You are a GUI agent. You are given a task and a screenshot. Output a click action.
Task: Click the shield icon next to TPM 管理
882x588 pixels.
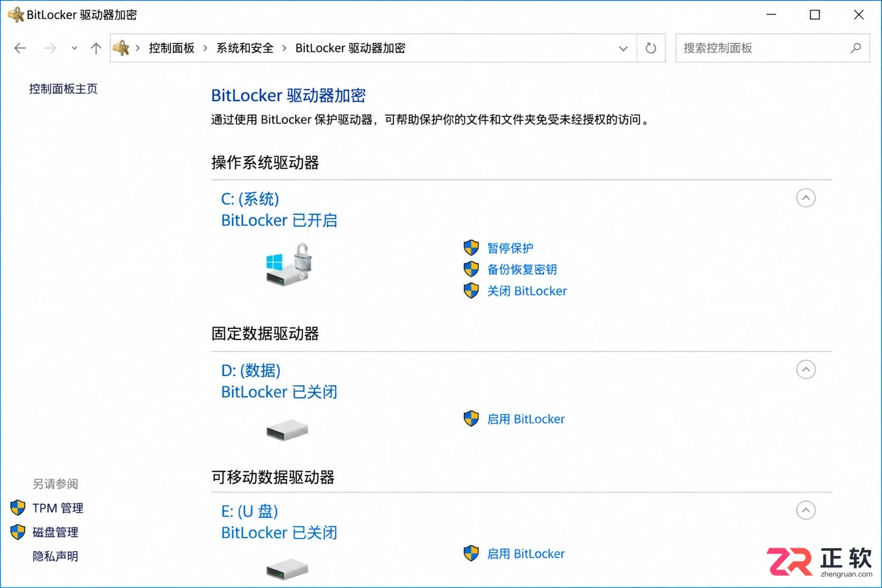point(18,507)
